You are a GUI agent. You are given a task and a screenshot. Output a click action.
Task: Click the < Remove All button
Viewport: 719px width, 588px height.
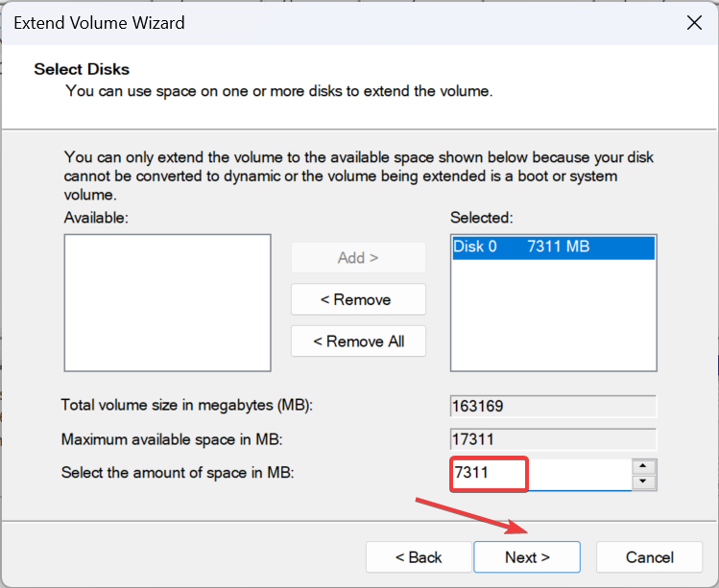click(x=358, y=341)
